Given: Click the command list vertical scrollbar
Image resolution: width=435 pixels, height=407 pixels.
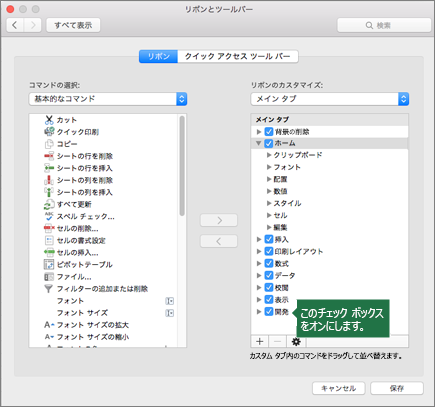Looking at the screenshot, I should pyautogui.click(x=182, y=166).
